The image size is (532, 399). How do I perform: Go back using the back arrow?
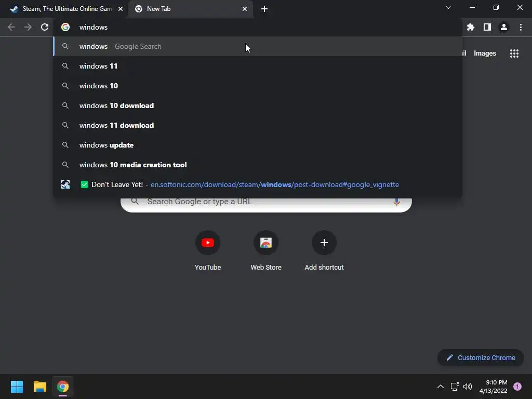pos(11,27)
